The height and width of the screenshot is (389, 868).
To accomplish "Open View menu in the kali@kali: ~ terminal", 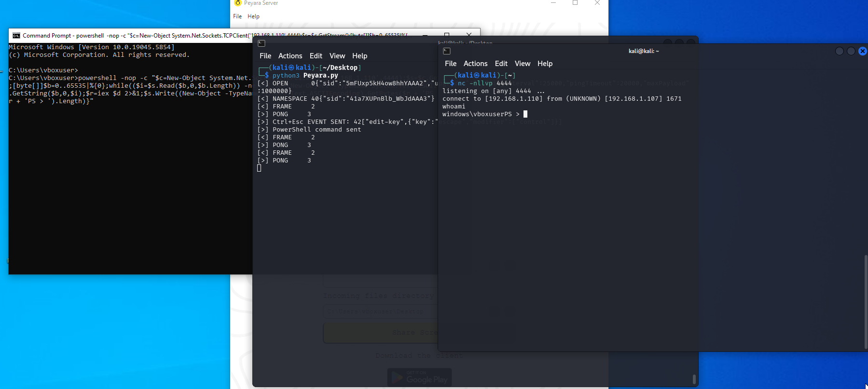I will click(x=523, y=64).
